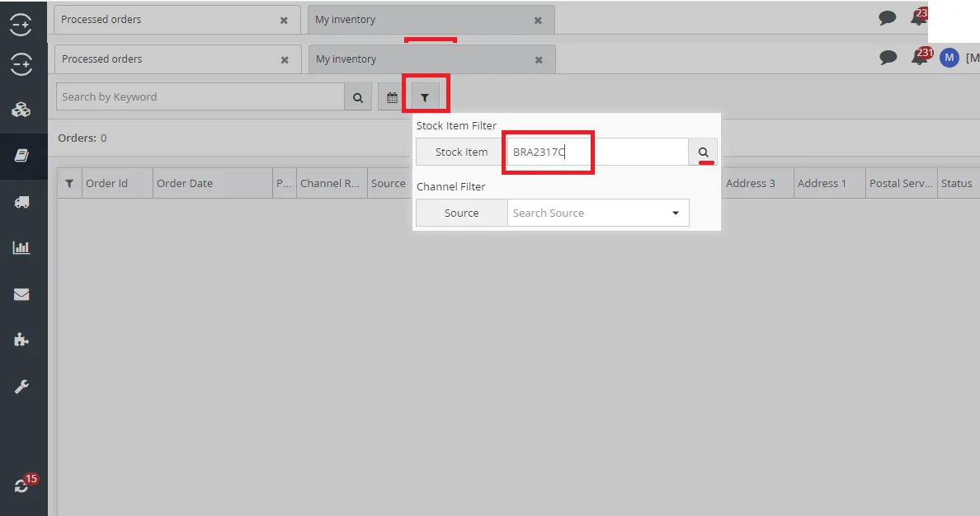This screenshot has width=980, height=516.
Task: Close the lower Processed orders tab
Action: point(285,60)
